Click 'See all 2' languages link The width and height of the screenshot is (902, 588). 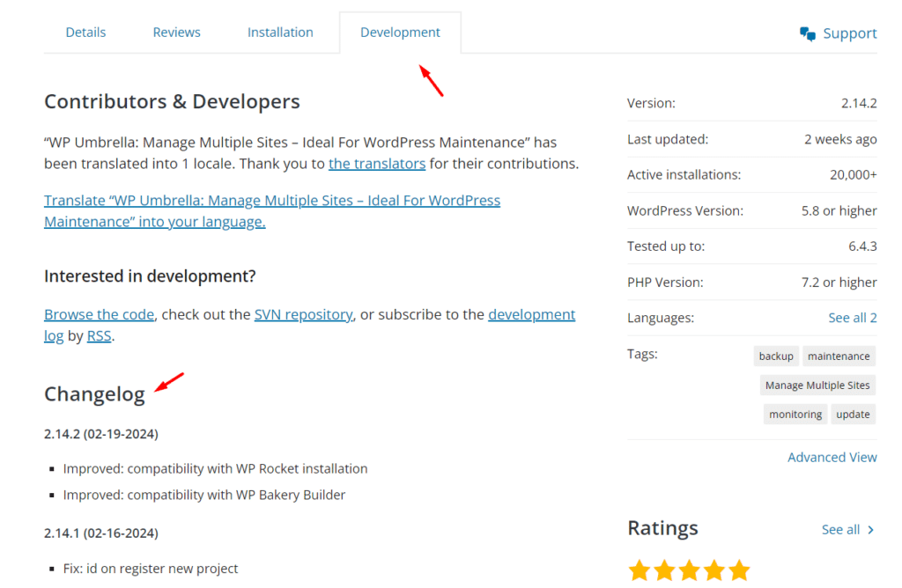point(853,318)
